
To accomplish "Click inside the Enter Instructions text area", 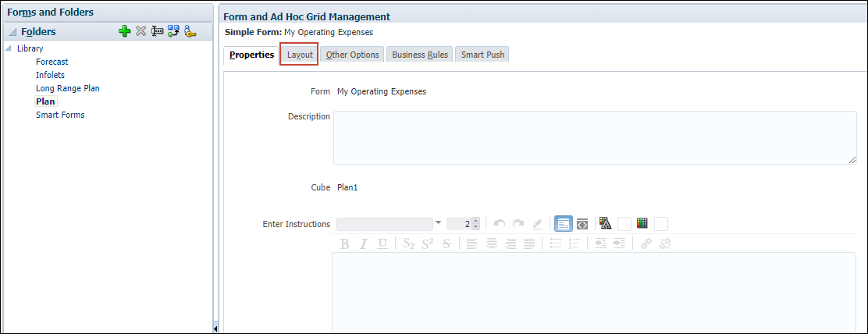I will pyautogui.click(x=593, y=293).
